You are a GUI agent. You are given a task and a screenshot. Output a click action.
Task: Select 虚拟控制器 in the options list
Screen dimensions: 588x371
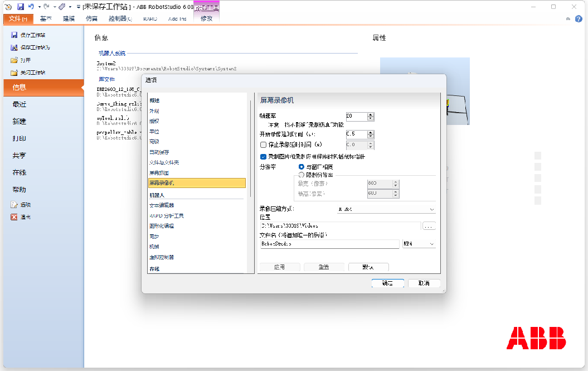pyautogui.click(x=162, y=257)
